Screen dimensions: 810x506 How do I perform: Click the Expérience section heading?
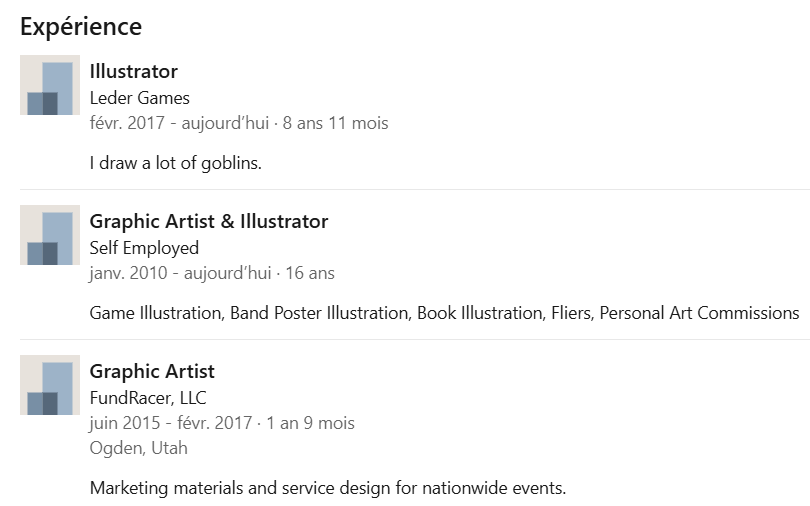tap(81, 26)
